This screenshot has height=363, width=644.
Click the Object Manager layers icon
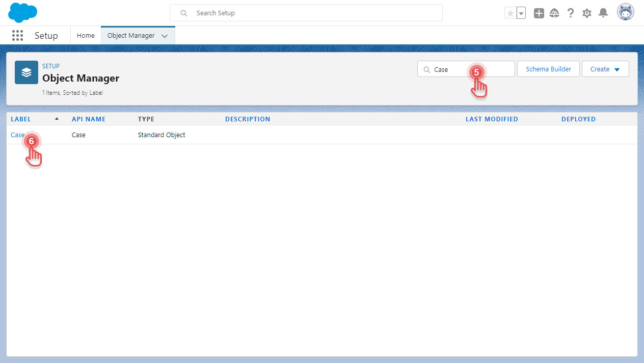[26, 72]
